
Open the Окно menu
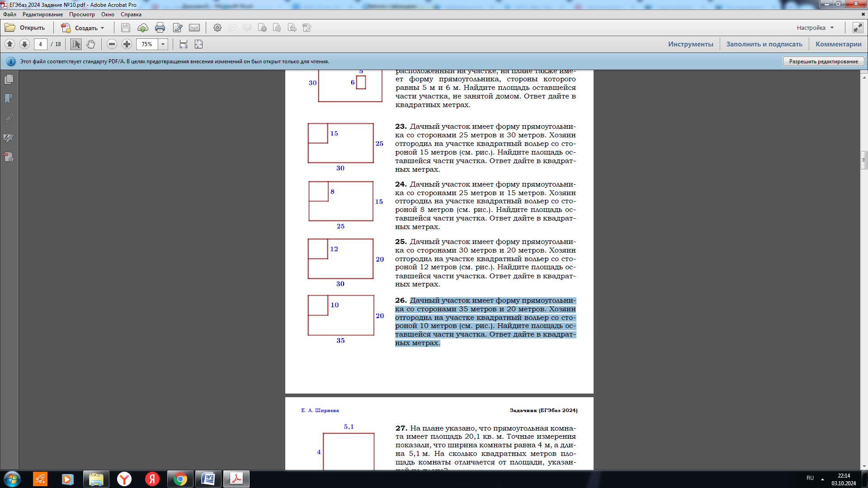tap(108, 14)
